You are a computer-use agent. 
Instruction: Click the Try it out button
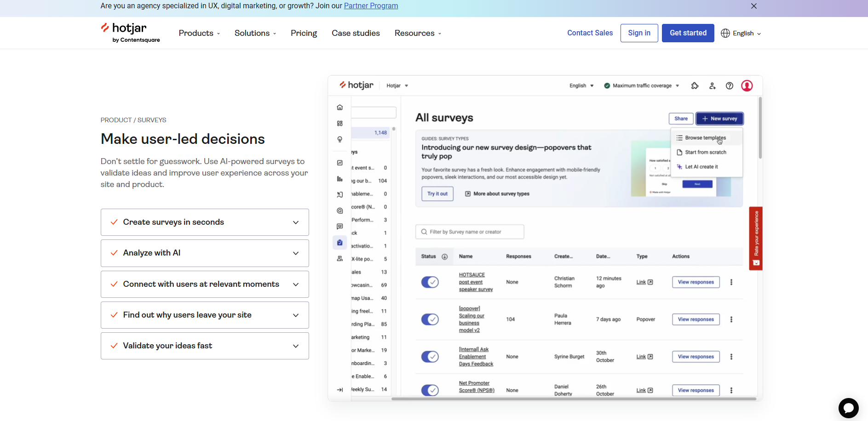437,194
